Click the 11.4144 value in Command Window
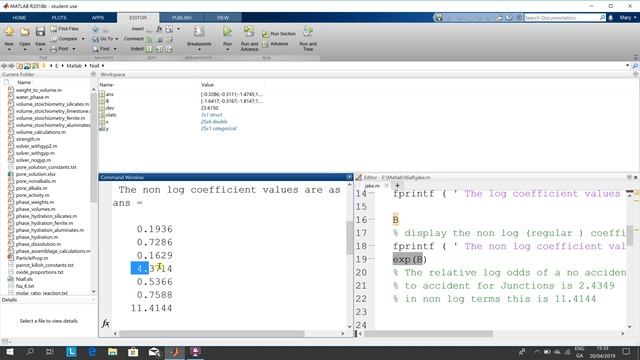Viewport: 640px width, 360px height. tap(151, 308)
